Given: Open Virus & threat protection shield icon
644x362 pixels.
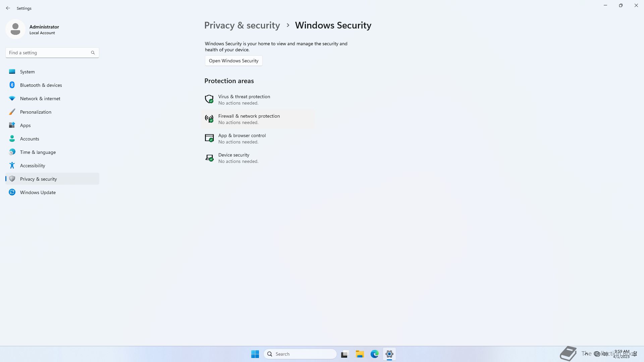Looking at the screenshot, I should (209, 99).
